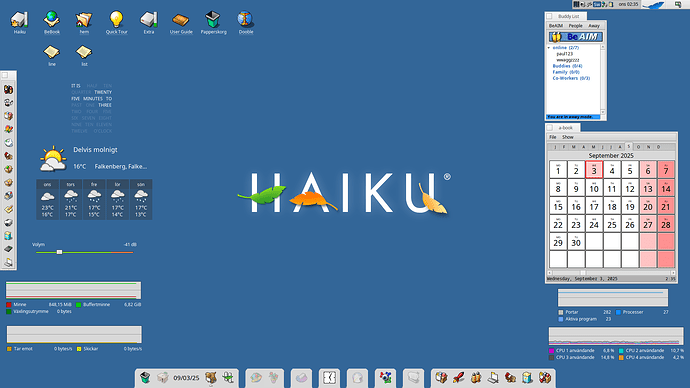This screenshot has height=388, width=690.
Task: Launch the Dooble browser icon
Action: pos(245,19)
